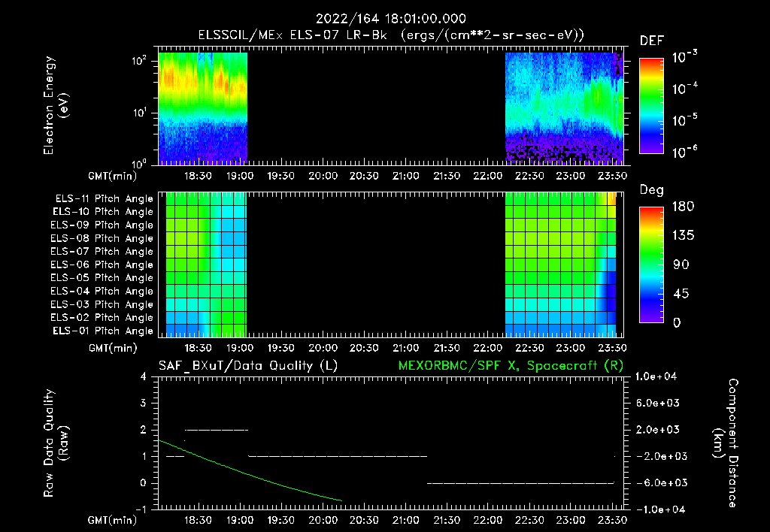Click the early electron spectrogram data block
This screenshot has height=532, width=770.
tap(203, 108)
